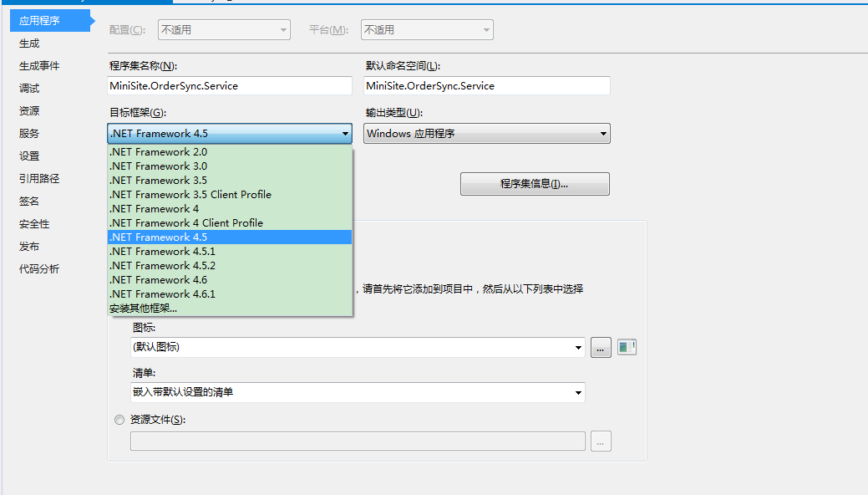The height and width of the screenshot is (495, 868).
Task: Select the 安全性 tab
Action: pyautogui.click(x=34, y=224)
